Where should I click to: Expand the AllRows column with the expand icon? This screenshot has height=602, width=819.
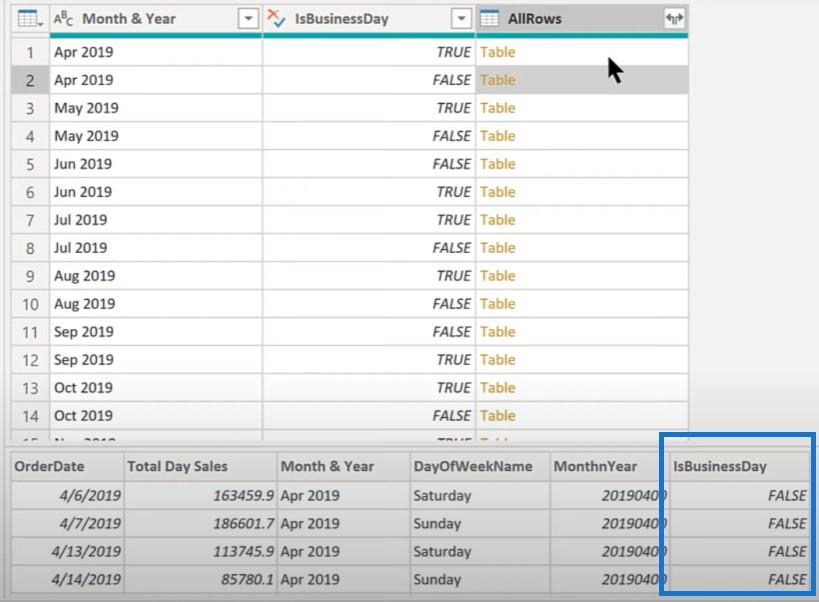point(674,19)
